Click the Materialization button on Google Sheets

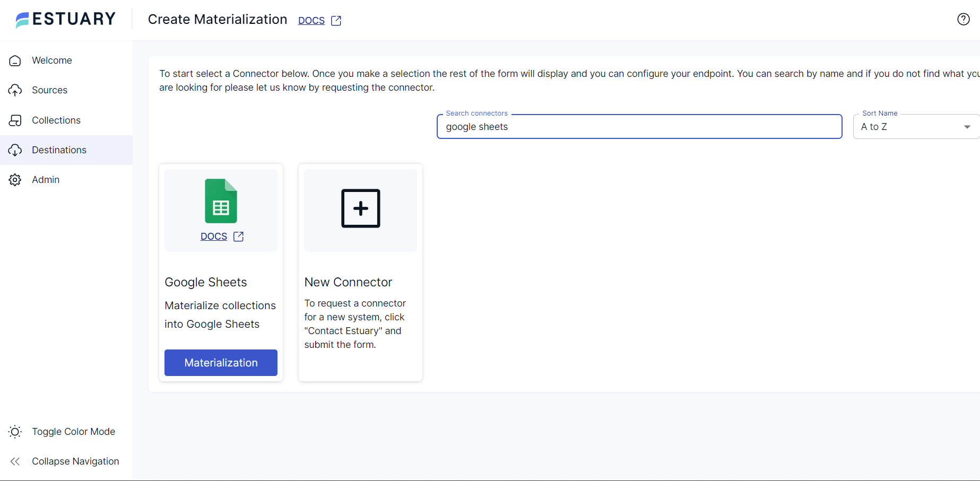point(221,362)
